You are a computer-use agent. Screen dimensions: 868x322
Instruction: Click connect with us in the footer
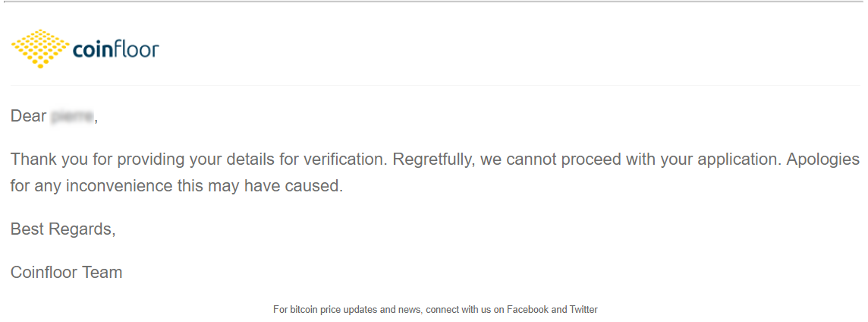(458, 310)
